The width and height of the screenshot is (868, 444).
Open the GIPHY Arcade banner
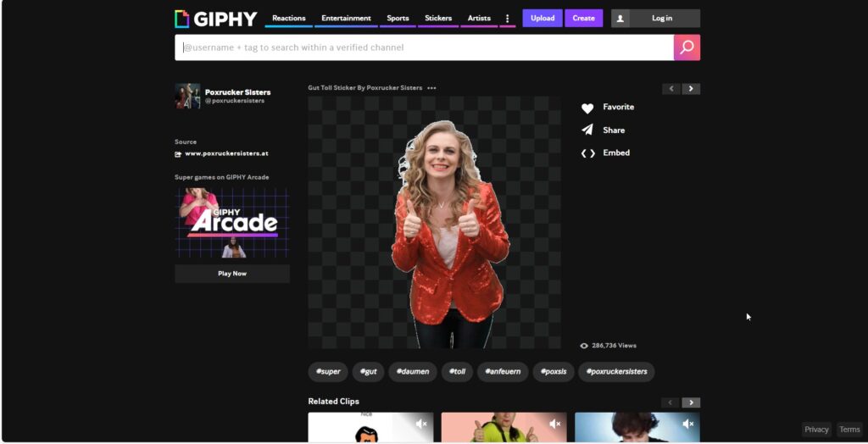point(232,223)
